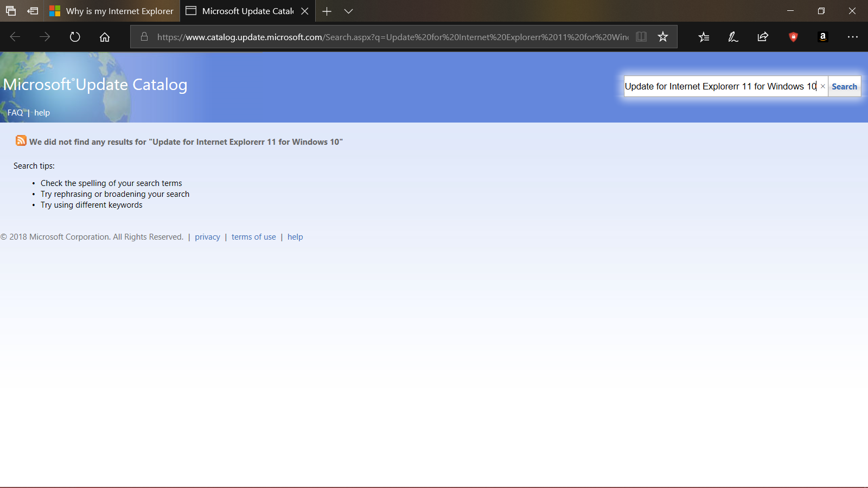Open the FAQ link
This screenshot has height=488, width=868.
[x=15, y=113]
